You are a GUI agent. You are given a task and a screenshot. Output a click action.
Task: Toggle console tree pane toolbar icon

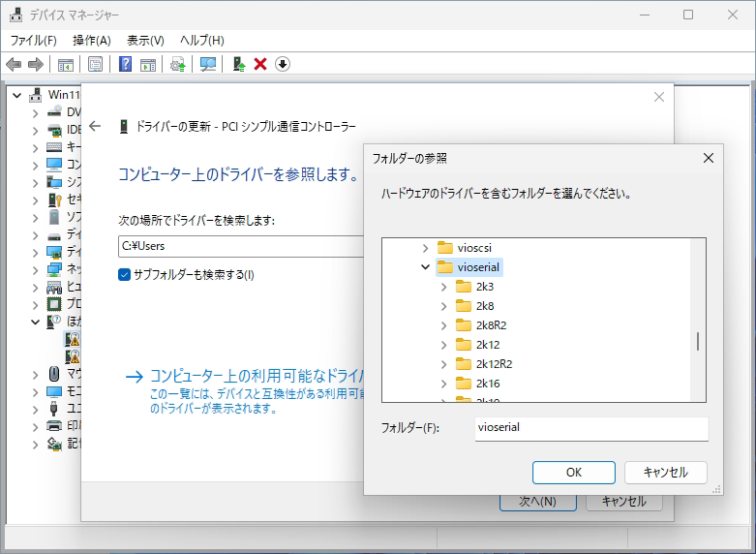click(65, 64)
